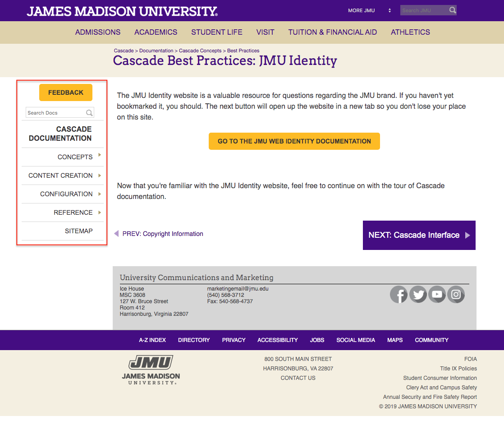The height and width of the screenshot is (425, 504).
Task: Click the Search JMU magnifier icon
Action: [x=452, y=10]
